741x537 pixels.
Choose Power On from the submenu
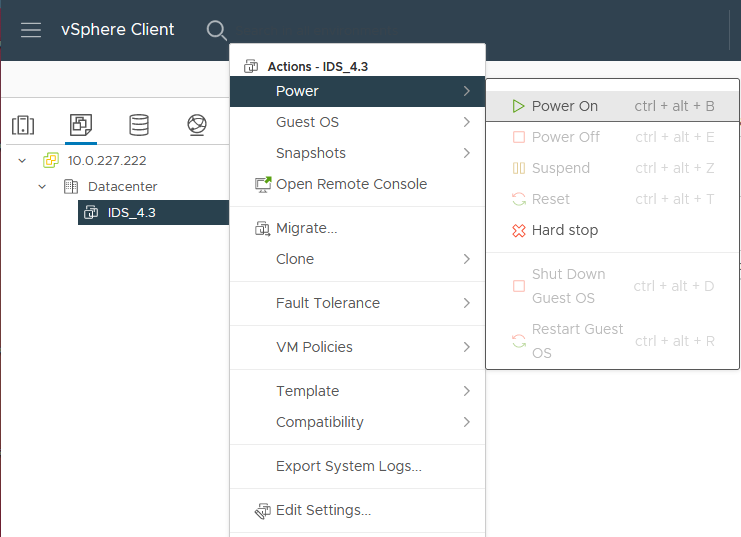[612, 106]
